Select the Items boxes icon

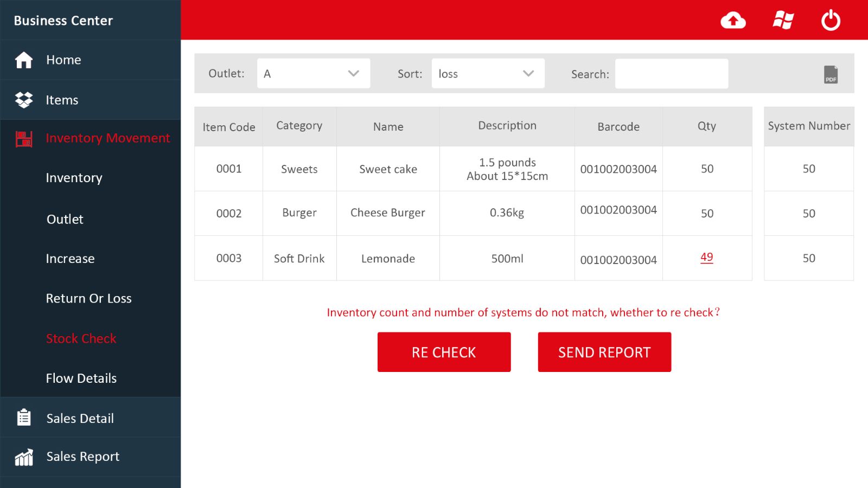point(24,100)
